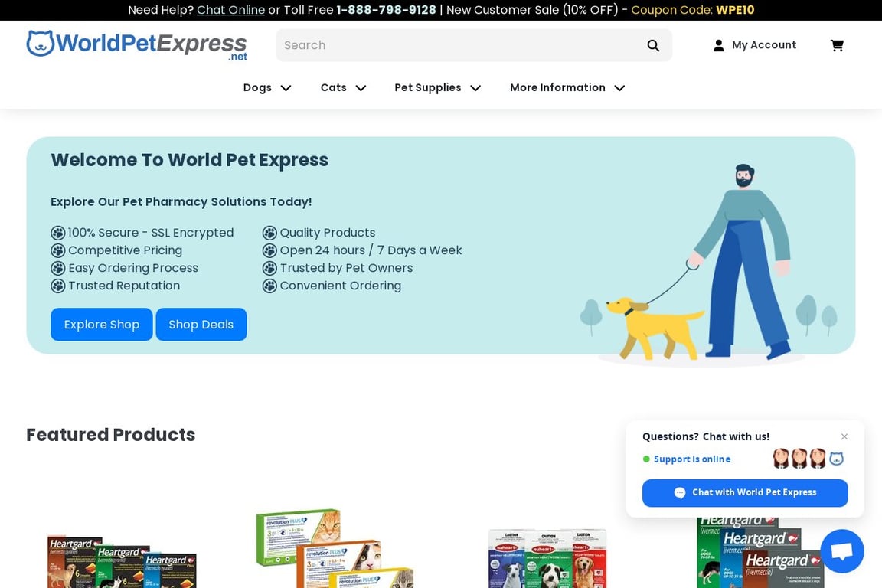Click paw icon beside Convenient Ordering
The image size is (882, 588).
[x=270, y=286]
